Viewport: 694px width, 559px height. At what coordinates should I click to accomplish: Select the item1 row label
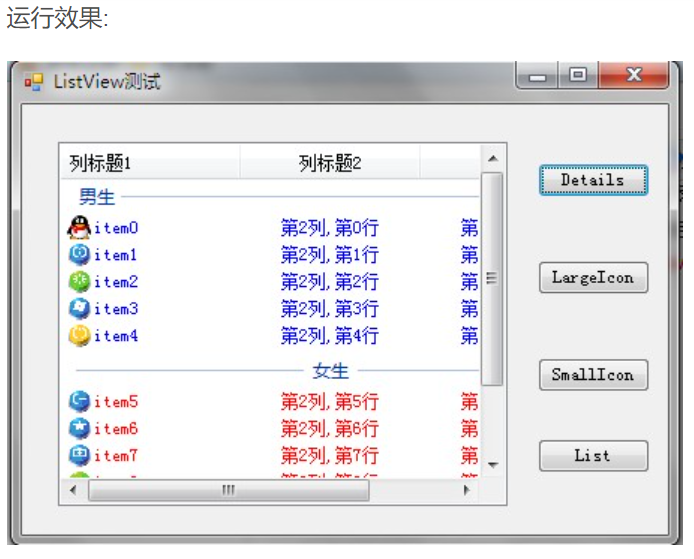115,255
